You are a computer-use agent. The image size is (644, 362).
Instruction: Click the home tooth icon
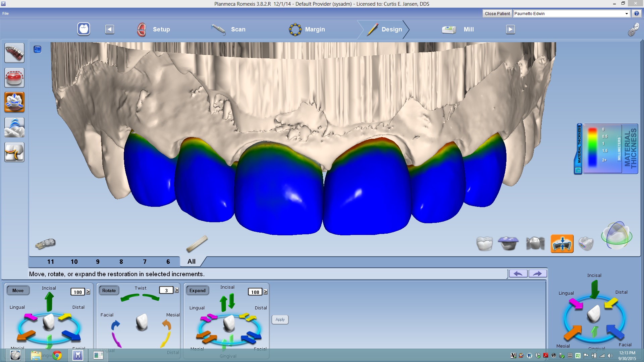[84, 29]
